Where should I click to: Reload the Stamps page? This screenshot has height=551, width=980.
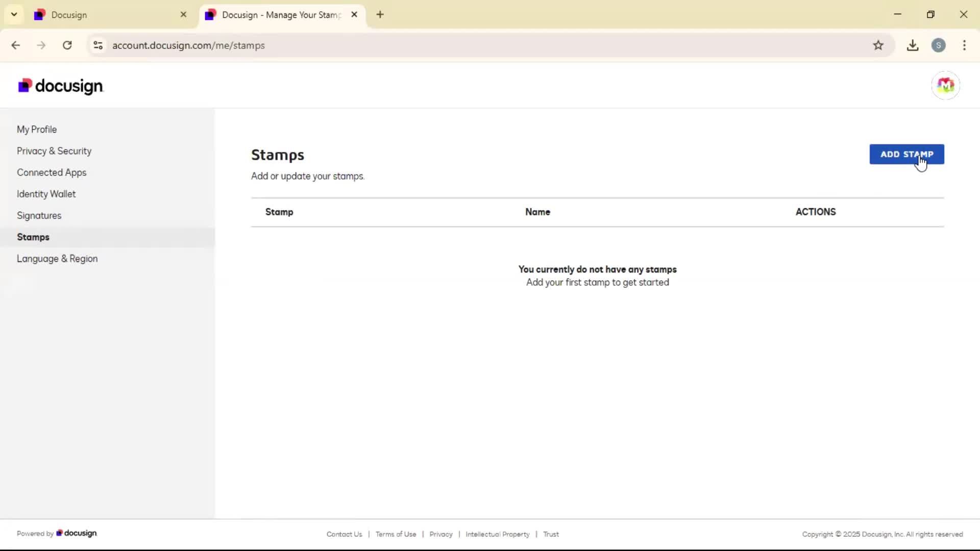67,45
